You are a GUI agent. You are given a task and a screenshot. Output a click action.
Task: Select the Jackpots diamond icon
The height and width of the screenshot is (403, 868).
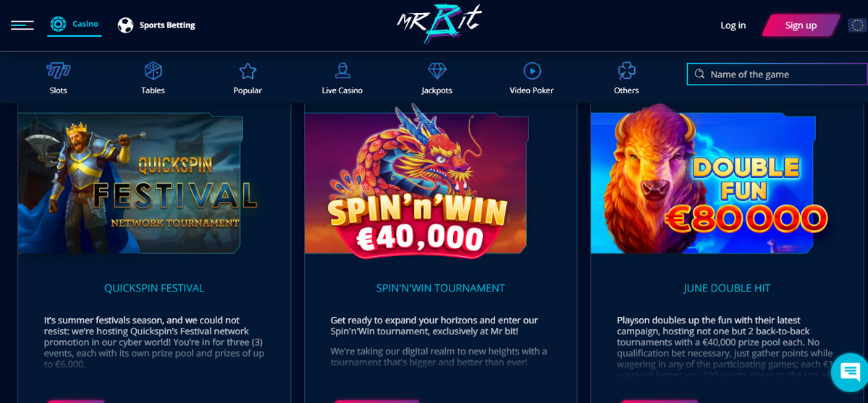pyautogui.click(x=437, y=71)
